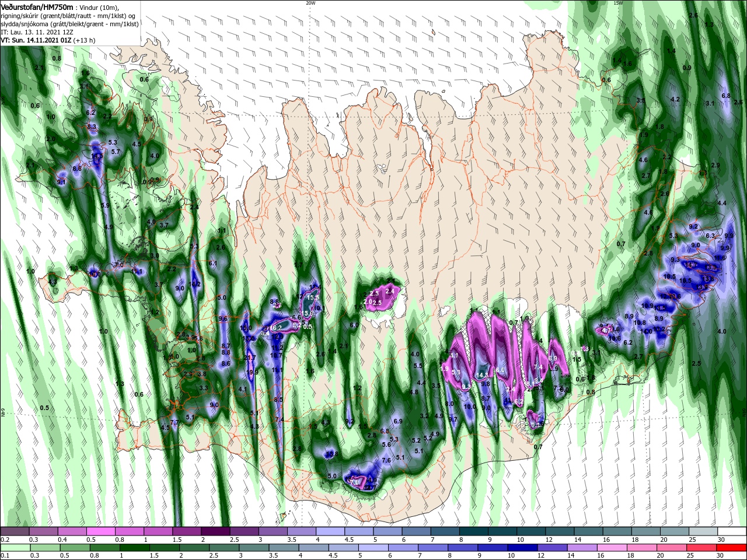This screenshot has width=747, height=560.
Task: Click the 21.7 precipitation value on the map
Action: (x=250, y=358)
